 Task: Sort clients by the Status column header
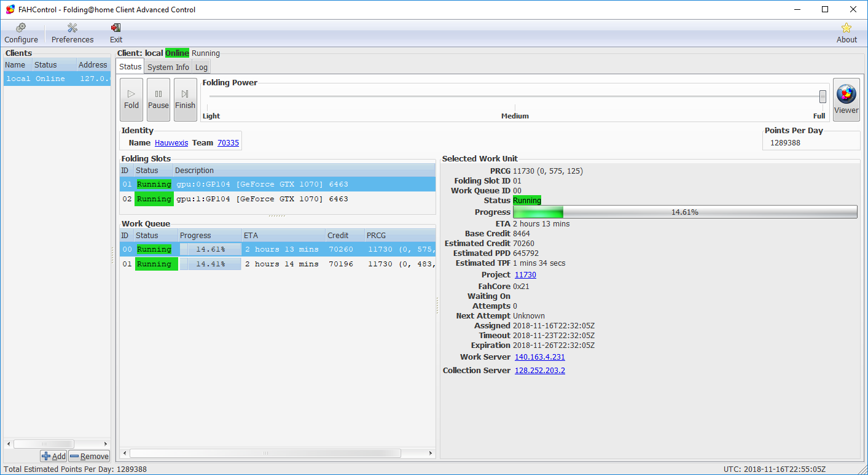[54, 64]
